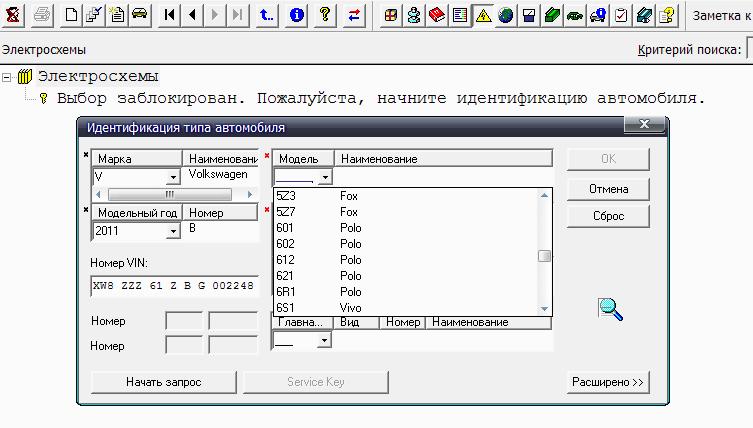Open the wiring diagrams warning triangle icon
753x428 pixels.
point(483,15)
